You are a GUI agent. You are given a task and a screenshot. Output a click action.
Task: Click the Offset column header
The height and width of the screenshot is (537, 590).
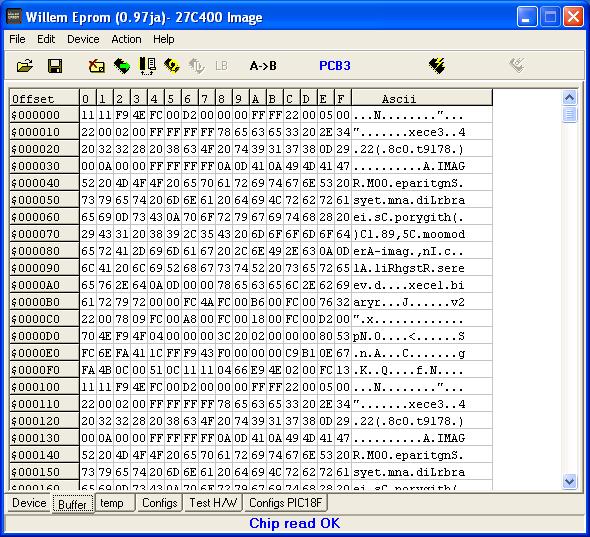pos(44,99)
